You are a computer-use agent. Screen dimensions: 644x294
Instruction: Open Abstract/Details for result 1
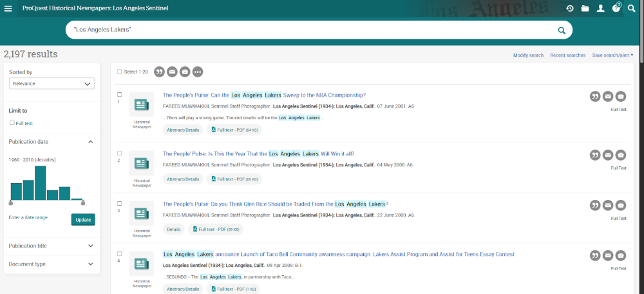click(x=183, y=130)
